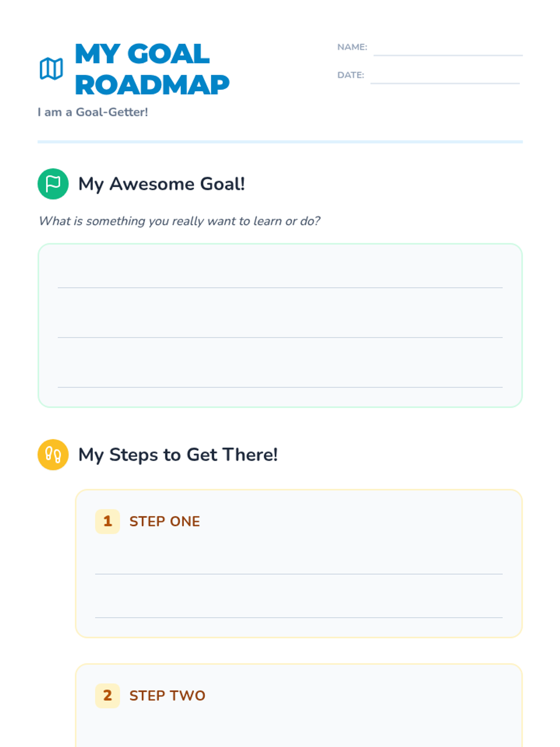The height and width of the screenshot is (747, 560).
Task: Click the yellow footprints steps icon
Action: click(x=53, y=455)
